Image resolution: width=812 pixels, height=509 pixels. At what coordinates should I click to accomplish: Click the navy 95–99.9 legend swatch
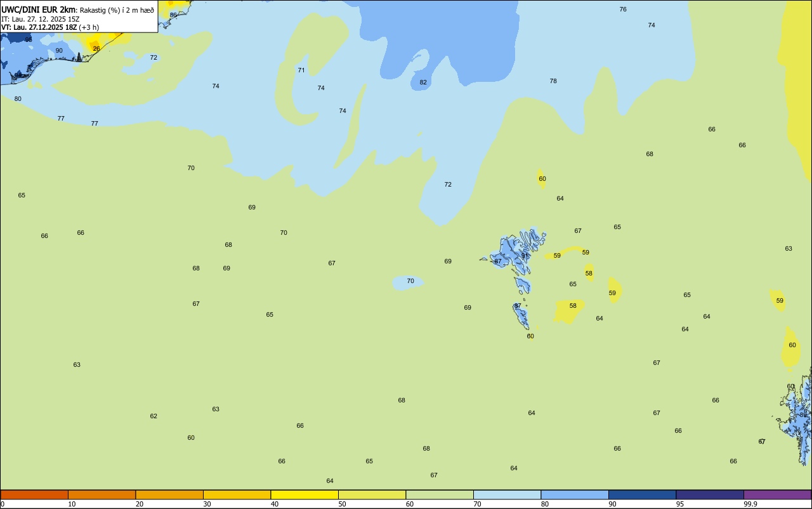tap(710, 494)
